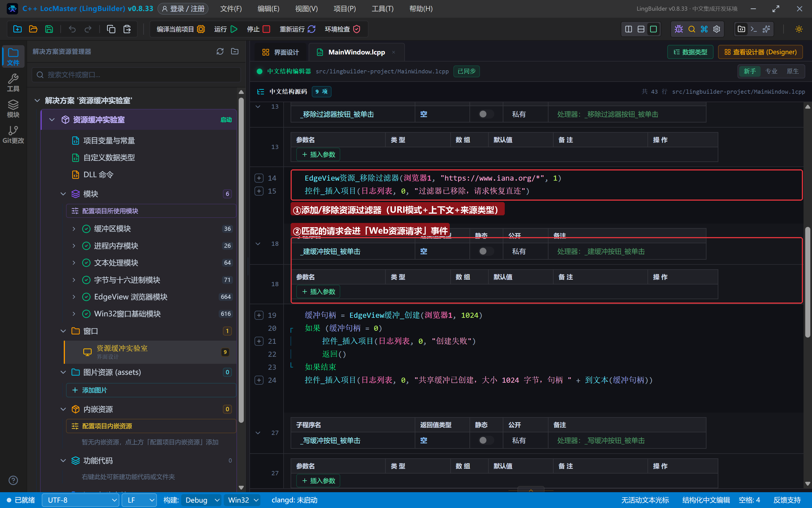
Task: Click the orange search magnifier icon
Action: click(692, 29)
